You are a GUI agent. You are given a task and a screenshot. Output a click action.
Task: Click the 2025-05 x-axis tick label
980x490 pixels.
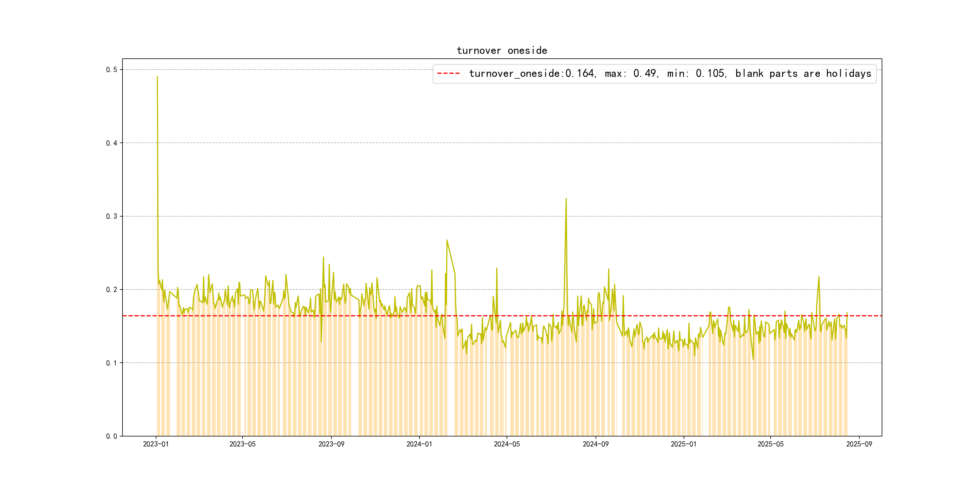(770, 444)
